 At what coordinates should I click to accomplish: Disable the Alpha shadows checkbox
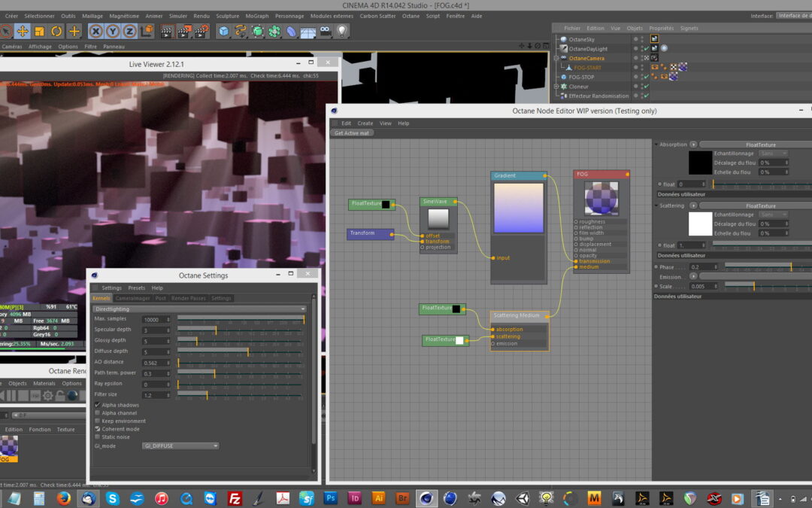click(97, 405)
